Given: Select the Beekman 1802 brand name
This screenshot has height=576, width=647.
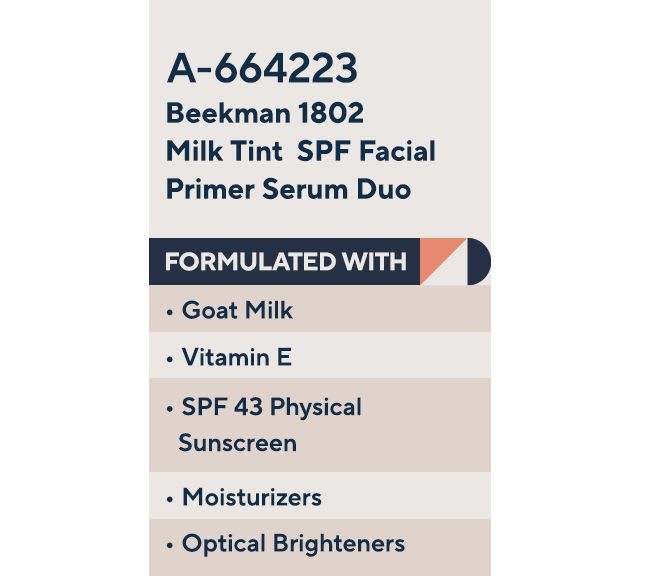Looking at the screenshot, I should pos(265,113).
